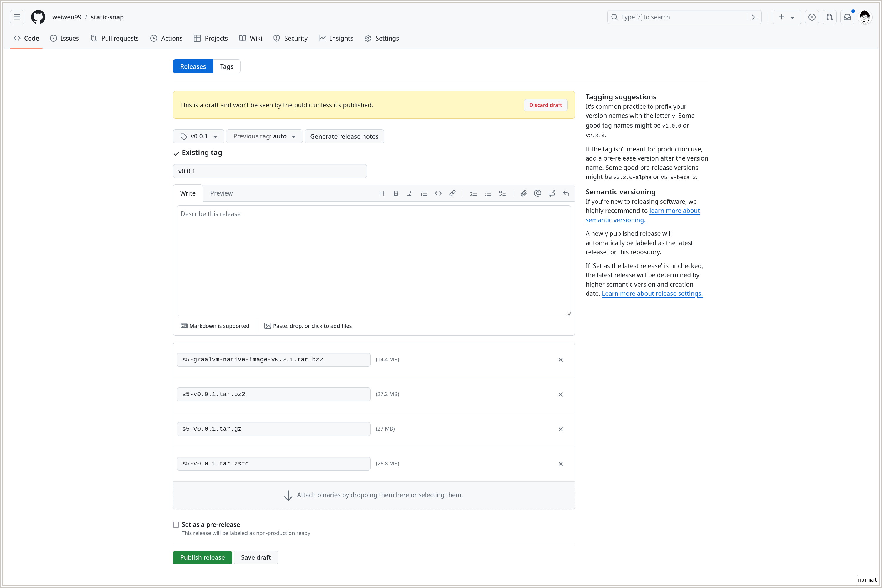Insert heading formatting

tap(382, 193)
